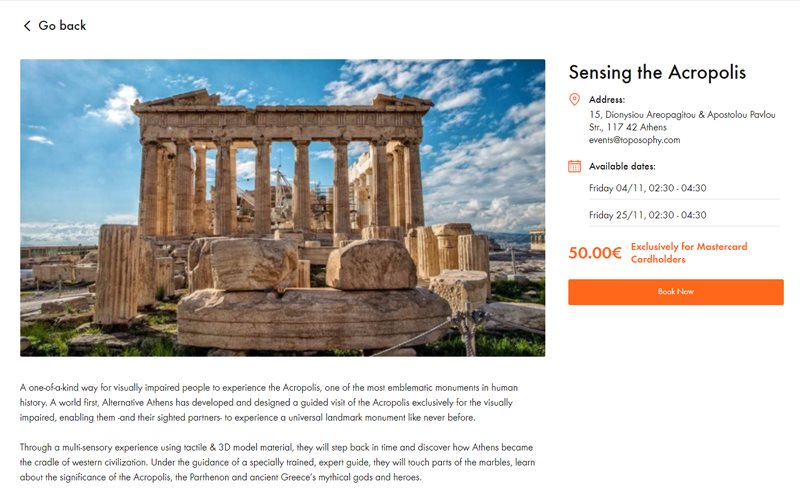Click the 'Available dates:' heading label

[x=623, y=166]
